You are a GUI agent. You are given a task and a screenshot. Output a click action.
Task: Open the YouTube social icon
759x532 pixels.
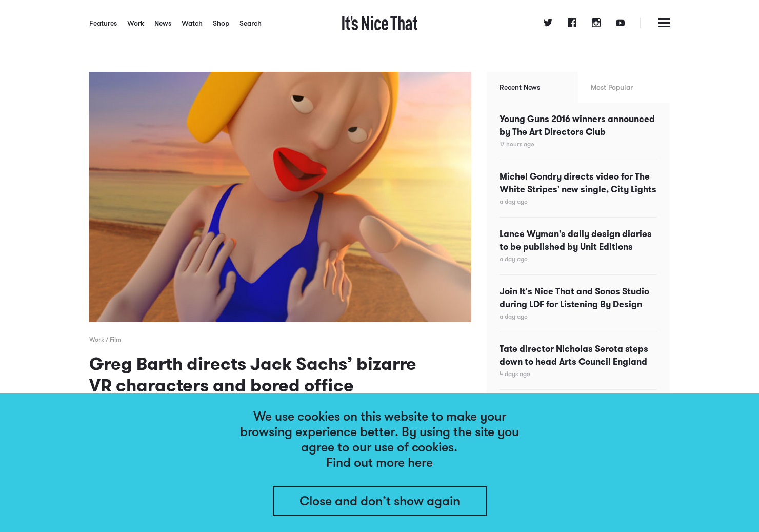coord(620,23)
